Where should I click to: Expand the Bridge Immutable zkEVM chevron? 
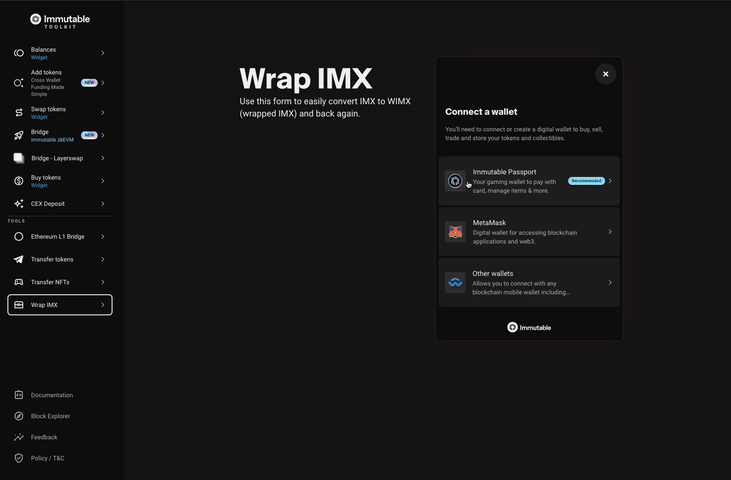point(103,136)
